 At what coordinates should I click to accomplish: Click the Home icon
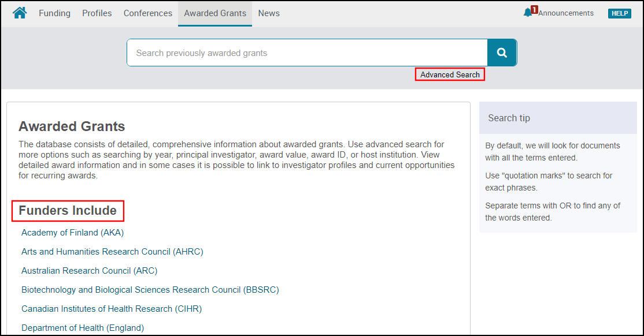[x=20, y=13]
